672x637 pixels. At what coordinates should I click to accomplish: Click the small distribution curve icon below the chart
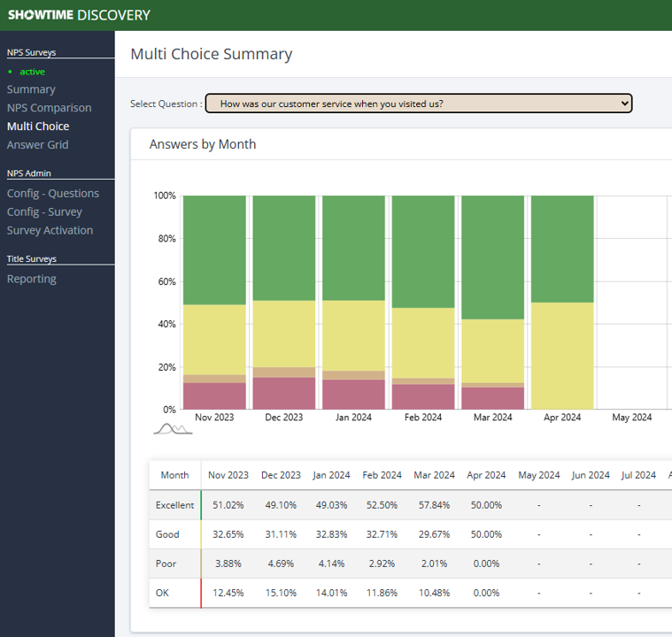[174, 428]
